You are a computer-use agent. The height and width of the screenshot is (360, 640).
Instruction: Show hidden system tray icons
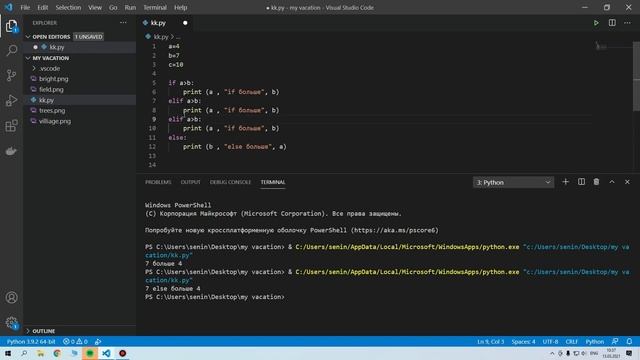(552, 353)
